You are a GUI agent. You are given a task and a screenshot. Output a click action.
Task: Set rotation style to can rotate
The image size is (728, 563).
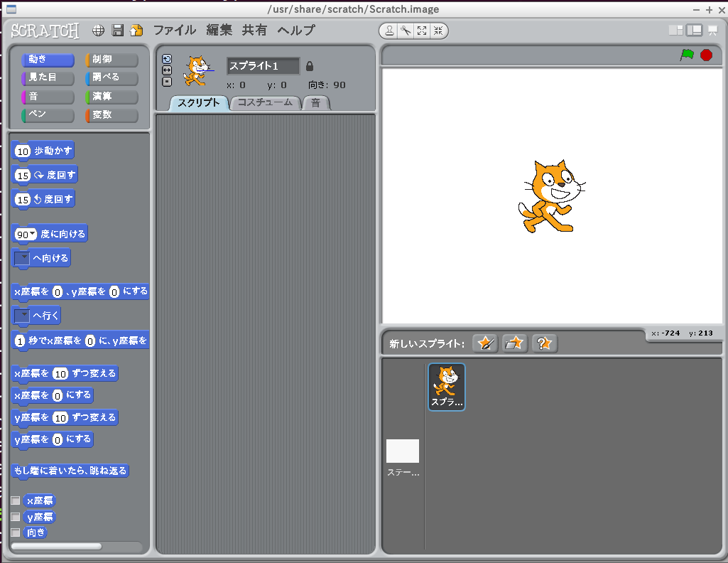click(167, 59)
